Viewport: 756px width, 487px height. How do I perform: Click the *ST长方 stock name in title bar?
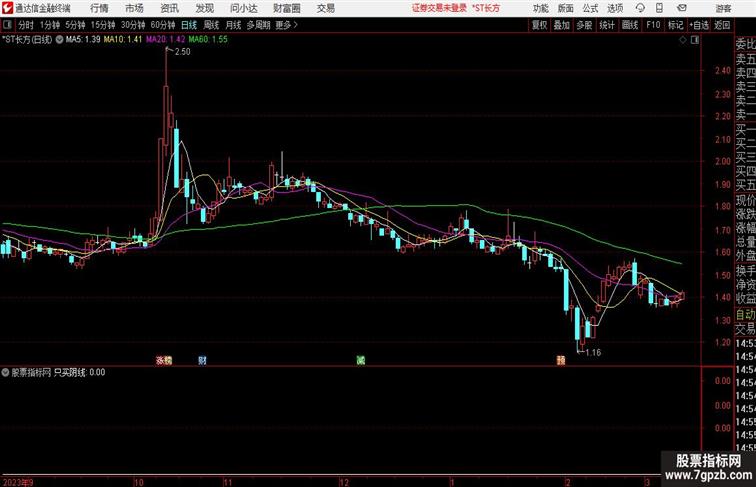[x=486, y=8]
